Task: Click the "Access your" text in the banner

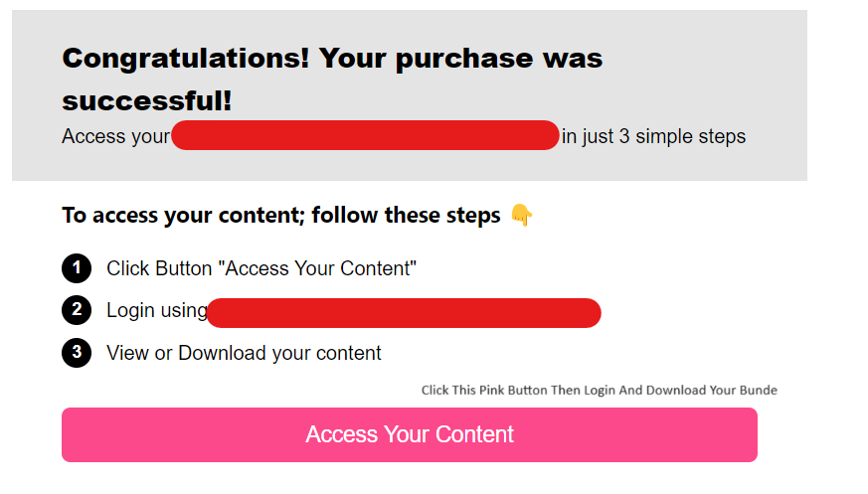Action: click(x=115, y=136)
